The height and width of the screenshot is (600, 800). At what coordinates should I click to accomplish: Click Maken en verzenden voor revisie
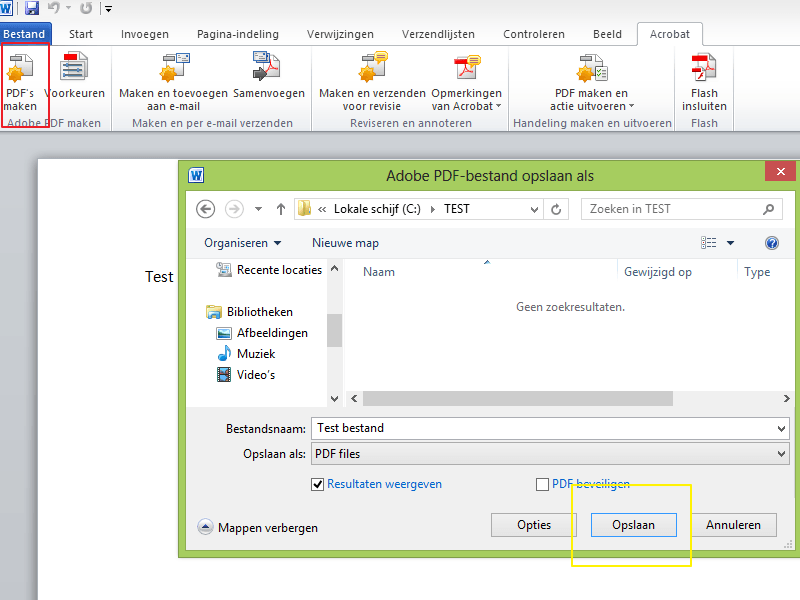coord(372,82)
